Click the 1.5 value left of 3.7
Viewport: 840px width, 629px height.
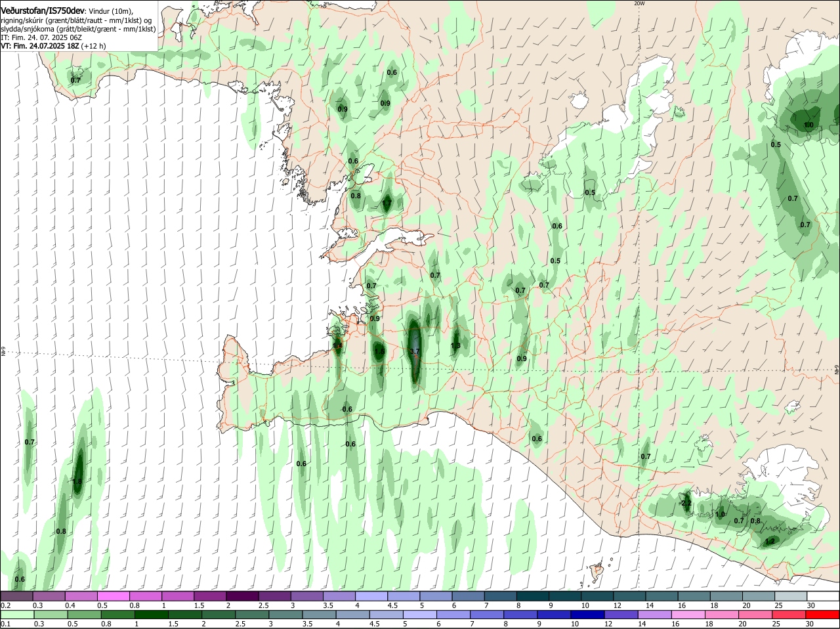379,352
